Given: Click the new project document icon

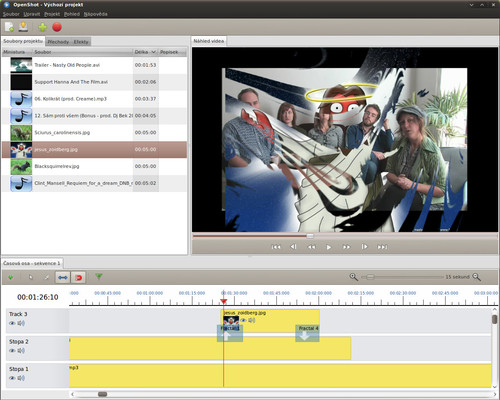Looking at the screenshot, I should coord(9,27).
